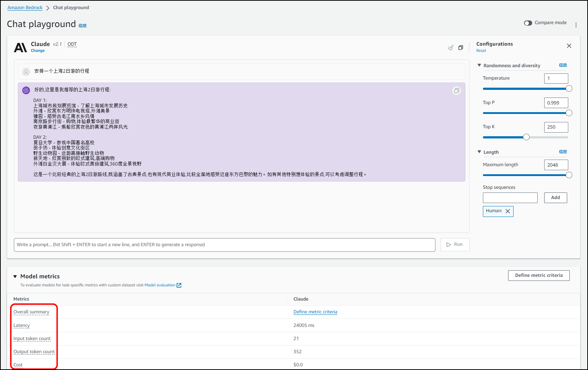
Task: Adjust the Temperature slider handle
Action: tap(569, 88)
